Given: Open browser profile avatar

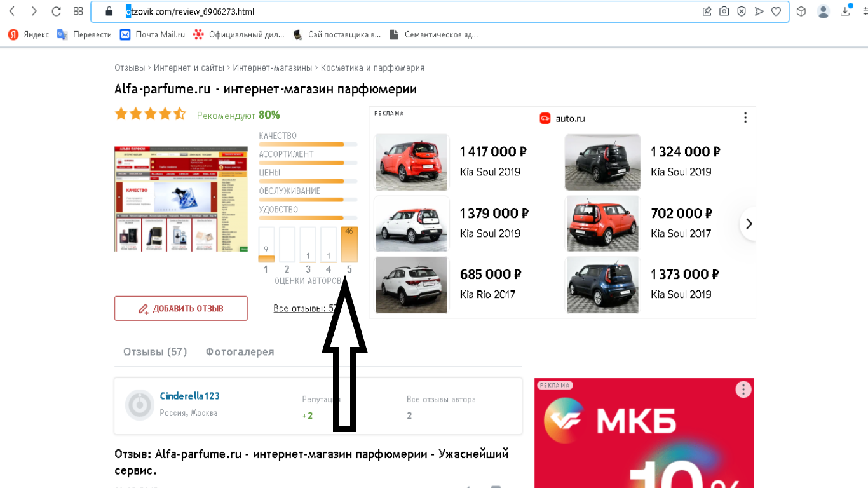Looking at the screenshot, I should click(x=824, y=11).
